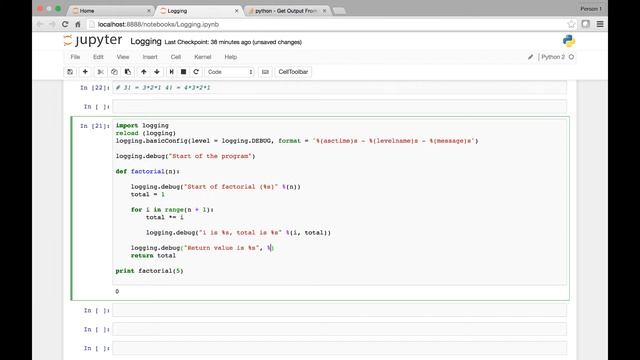
Task: Open the Help menu
Action: 231,57
